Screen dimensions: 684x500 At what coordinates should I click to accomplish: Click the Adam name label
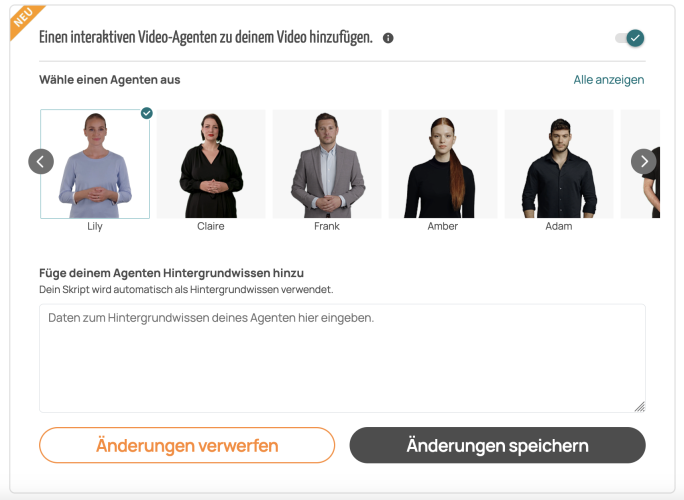559,226
